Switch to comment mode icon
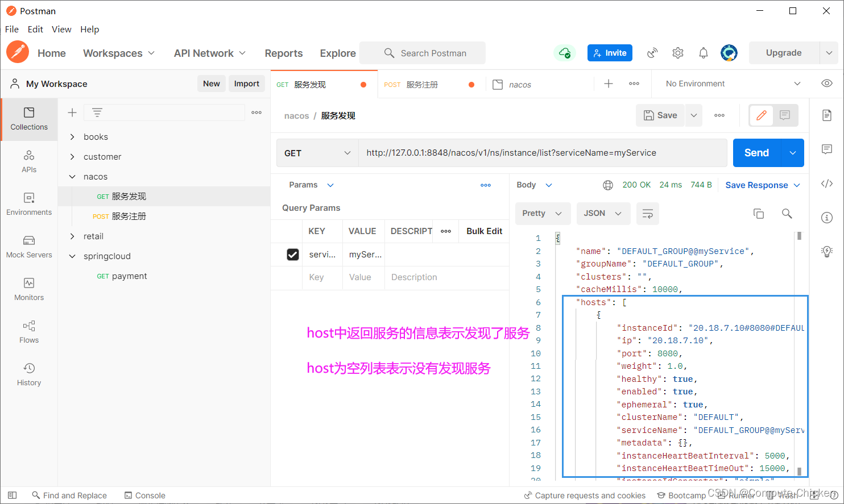844x504 pixels. point(785,115)
